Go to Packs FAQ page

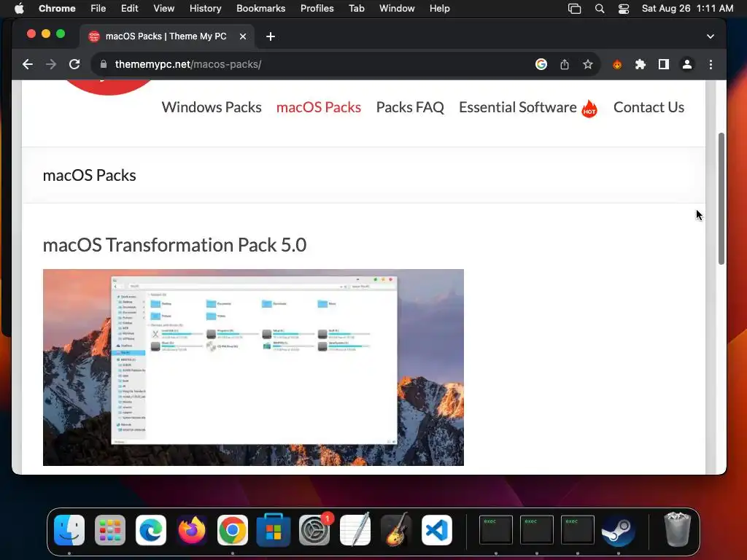410,107
